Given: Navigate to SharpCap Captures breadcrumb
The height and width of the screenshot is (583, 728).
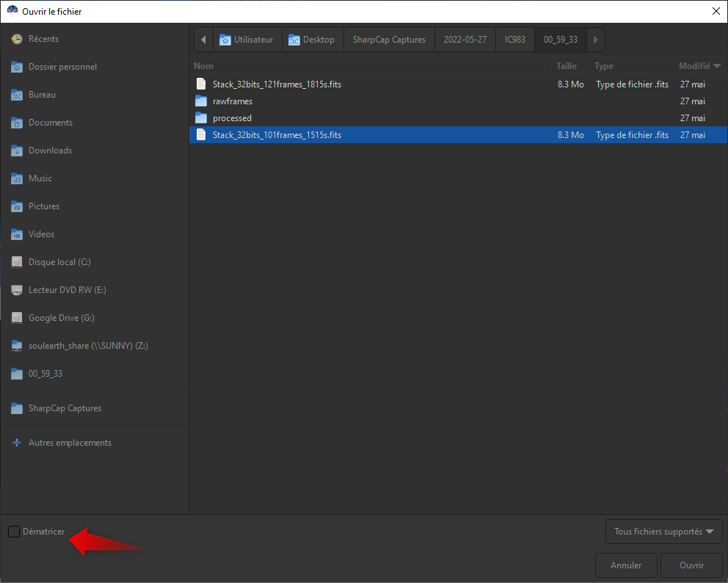Looking at the screenshot, I should click(x=389, y=40).
